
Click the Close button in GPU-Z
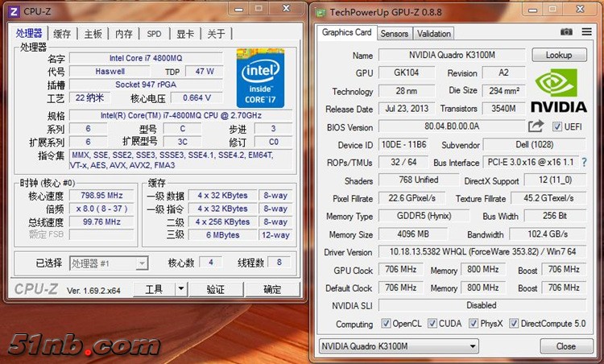pos(566,346)
